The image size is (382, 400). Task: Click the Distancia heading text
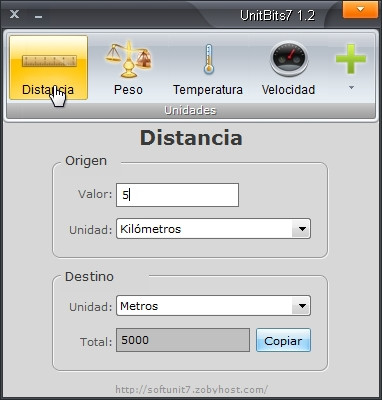pyautogui.click(x=191, y=138)
